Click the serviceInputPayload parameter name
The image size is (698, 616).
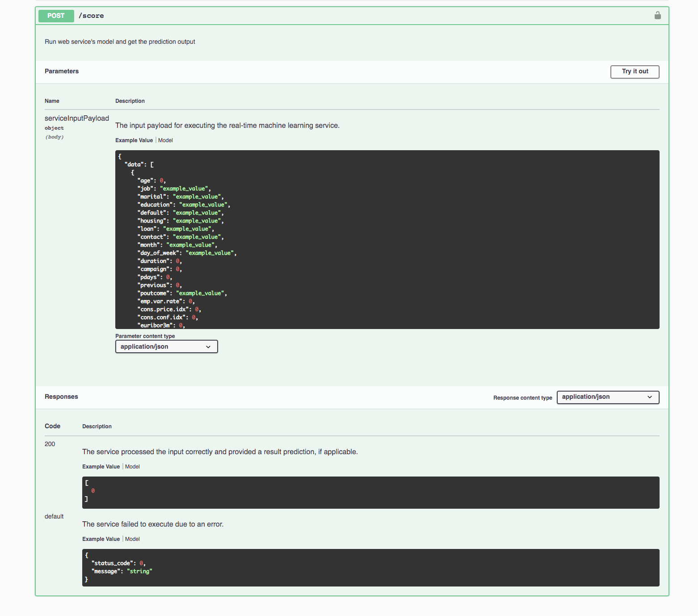[77, 118]
